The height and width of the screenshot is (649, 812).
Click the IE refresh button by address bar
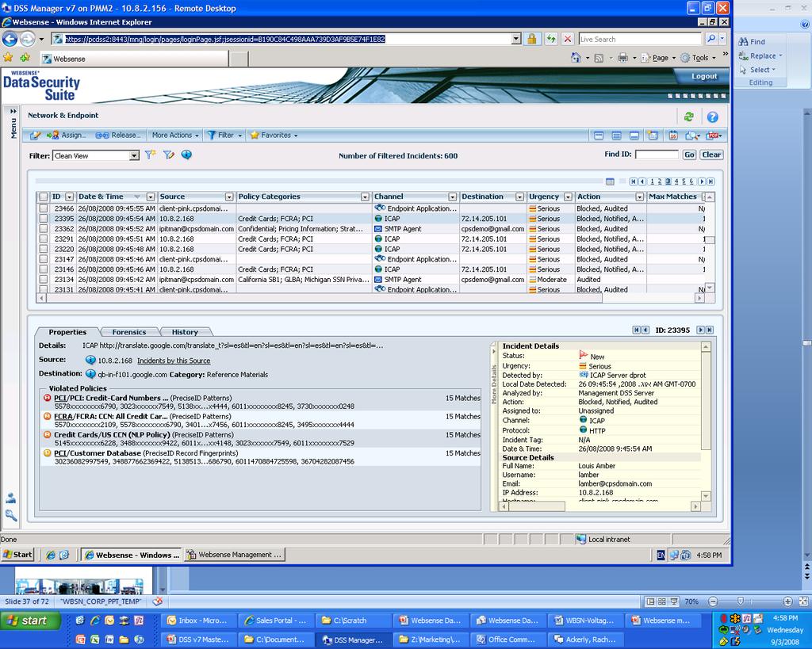551,39
